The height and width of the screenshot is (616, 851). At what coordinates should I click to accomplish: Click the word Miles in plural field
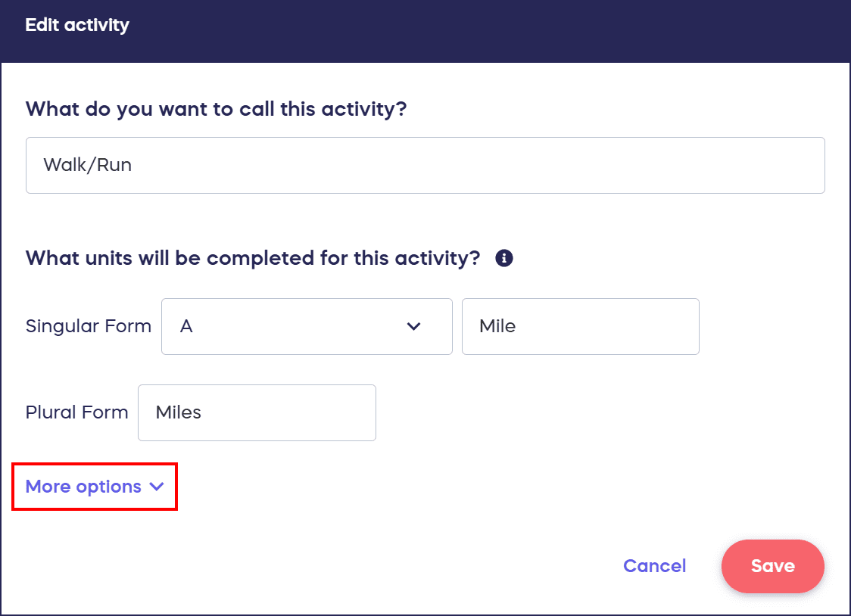[179, 412]
